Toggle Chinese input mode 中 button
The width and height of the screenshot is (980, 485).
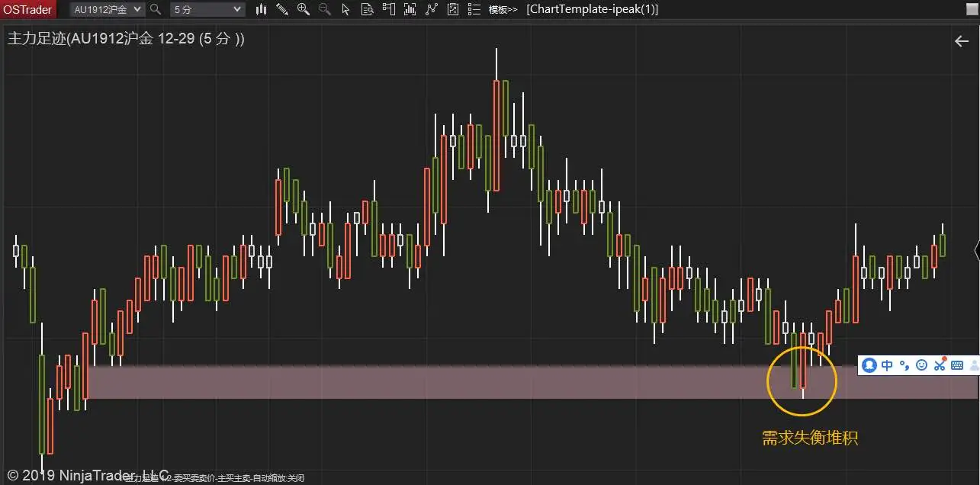coord(887,365)
